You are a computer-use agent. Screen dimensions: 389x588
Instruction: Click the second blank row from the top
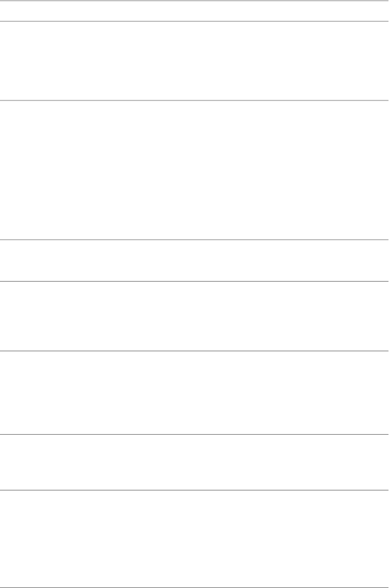click(x=194, y=61)
